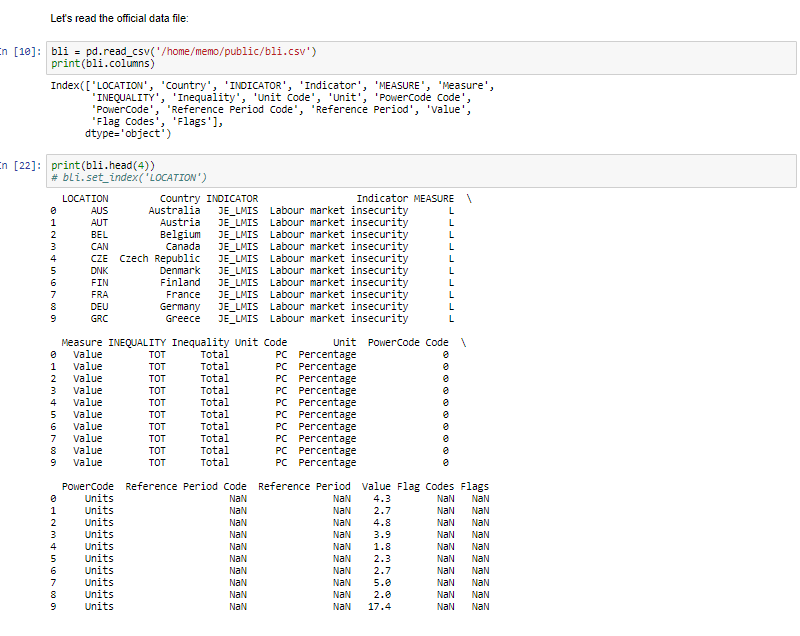800x636 pixels.
Task: Click the value '3.9' in row 3
Action: click(x=382, y=535)
